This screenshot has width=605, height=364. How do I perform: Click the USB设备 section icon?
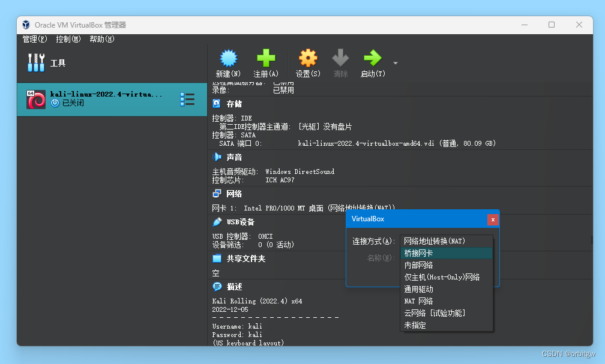pos(217,222)
